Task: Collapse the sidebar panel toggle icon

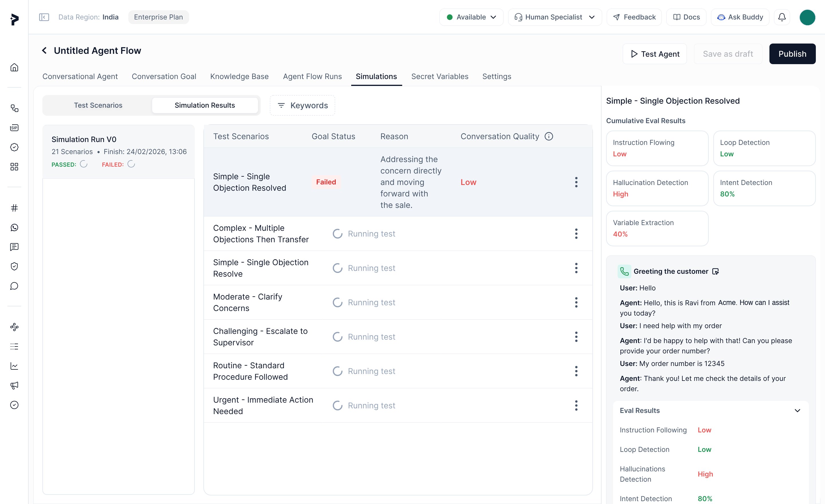Action: [44, 17]
